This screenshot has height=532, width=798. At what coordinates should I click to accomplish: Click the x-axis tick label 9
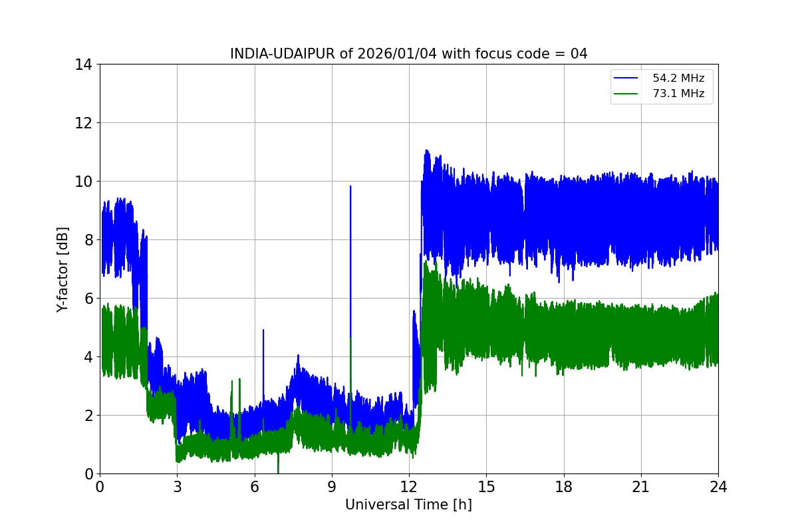click(x=332, y=487)
